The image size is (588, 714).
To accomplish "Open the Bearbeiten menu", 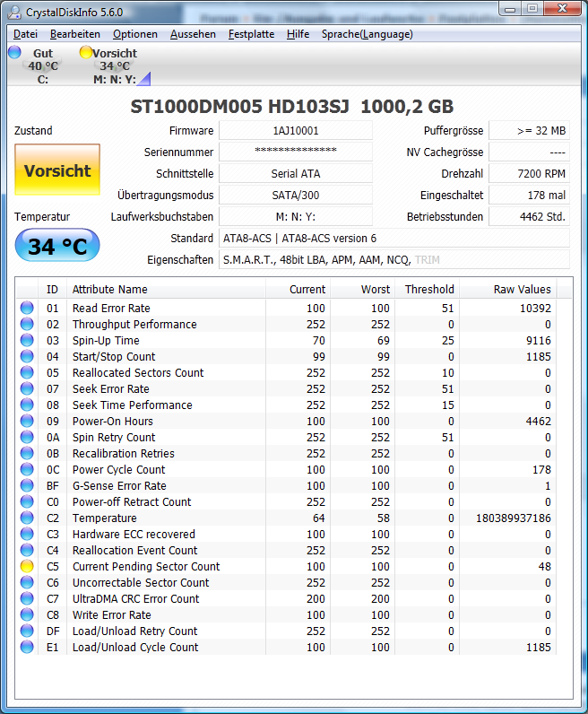I will pos(75,34).
